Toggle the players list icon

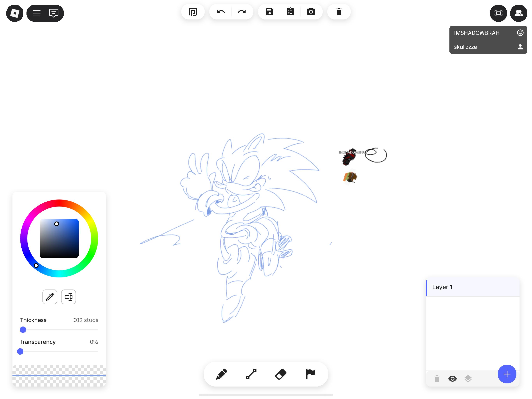tap(519, 13)
